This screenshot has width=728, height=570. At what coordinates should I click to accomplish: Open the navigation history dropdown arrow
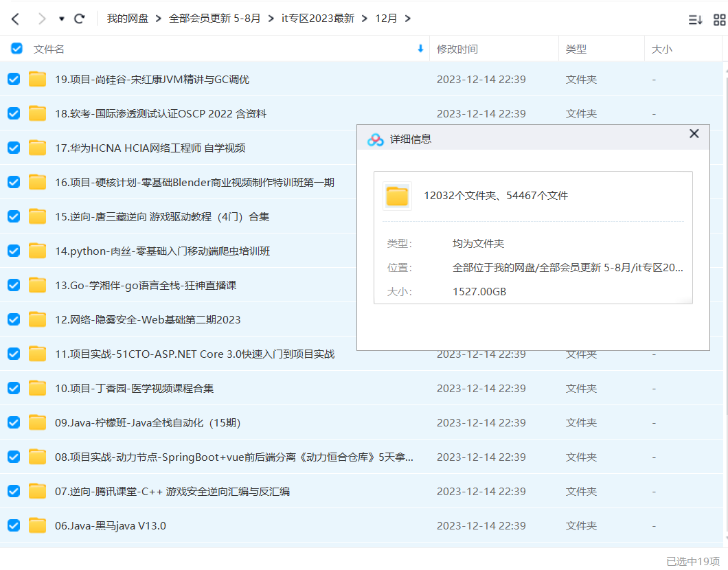(x=62, y=19)
